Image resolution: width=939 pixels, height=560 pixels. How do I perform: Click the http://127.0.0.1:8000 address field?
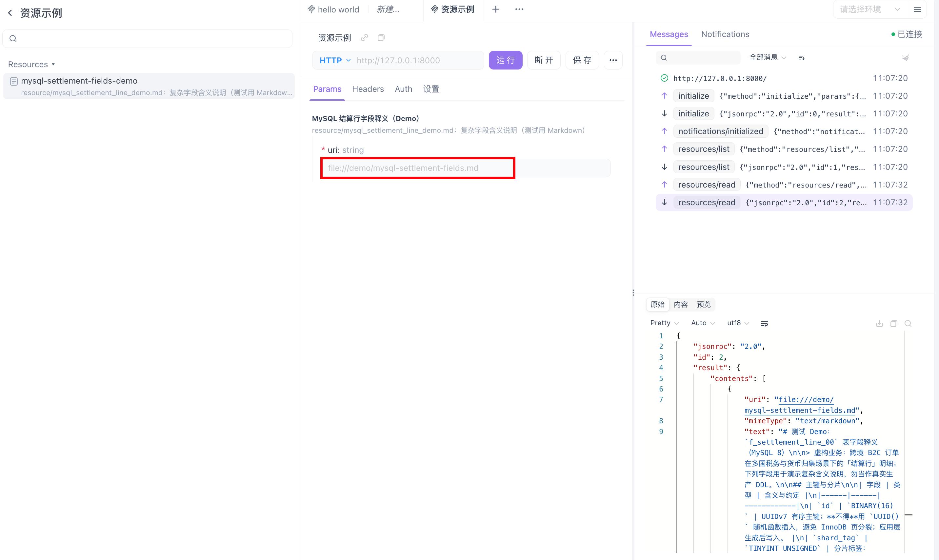(x=418, y=60)
